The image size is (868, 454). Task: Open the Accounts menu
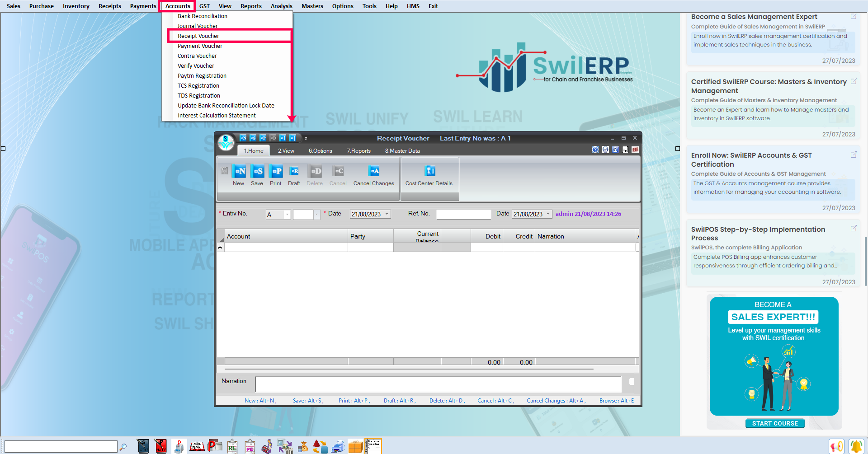pos(178,6)
